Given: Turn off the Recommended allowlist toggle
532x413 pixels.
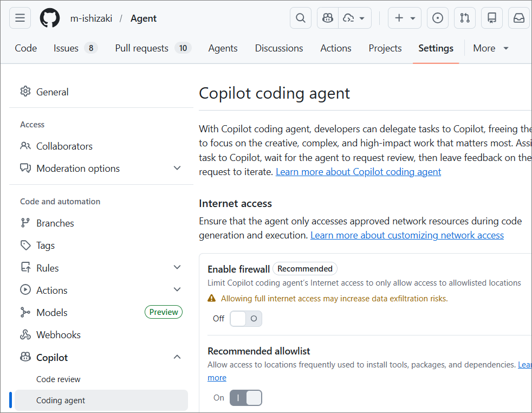Looking at the screenshot, I should [246, 398].
